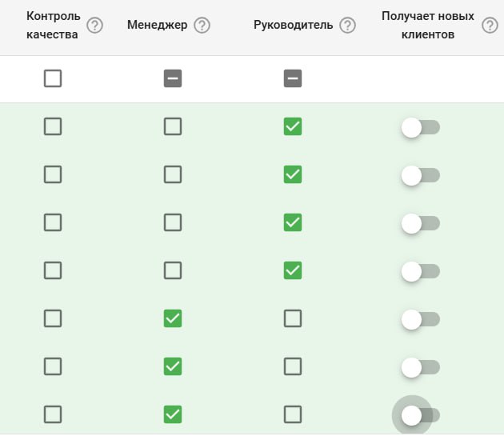This screenshot has height=440, width=504.
Task: Click help icon next to Контроль качества
Action: (x=95, y=26)
